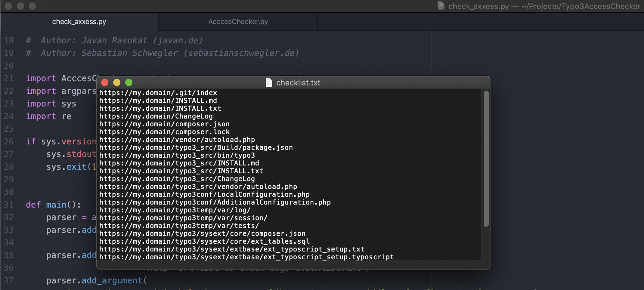Click the typo3temp/var/session/ line
Image resolution: width=644 pixels, height=290 pixels.
tap(183, 218)
